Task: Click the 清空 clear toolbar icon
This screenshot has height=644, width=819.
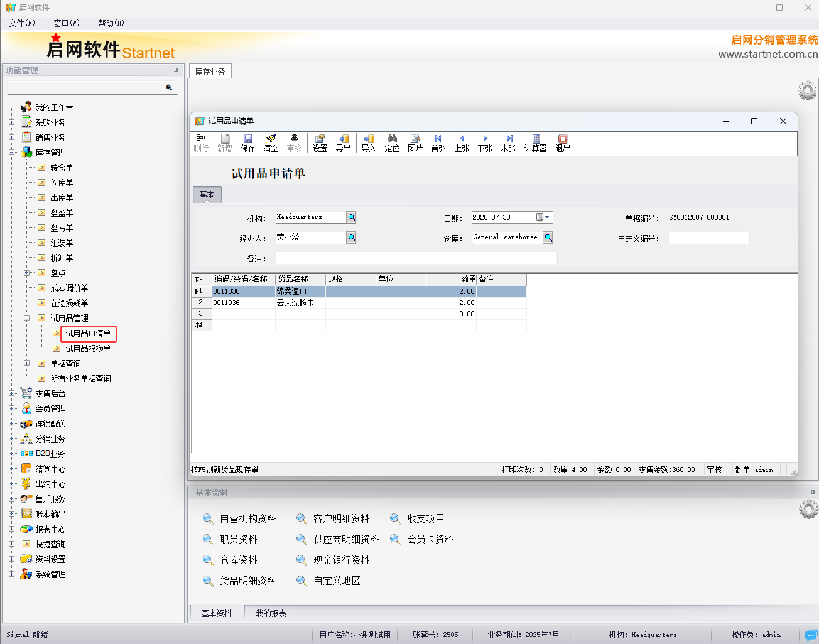Action: pyautogui.click(x=271, y=143)
